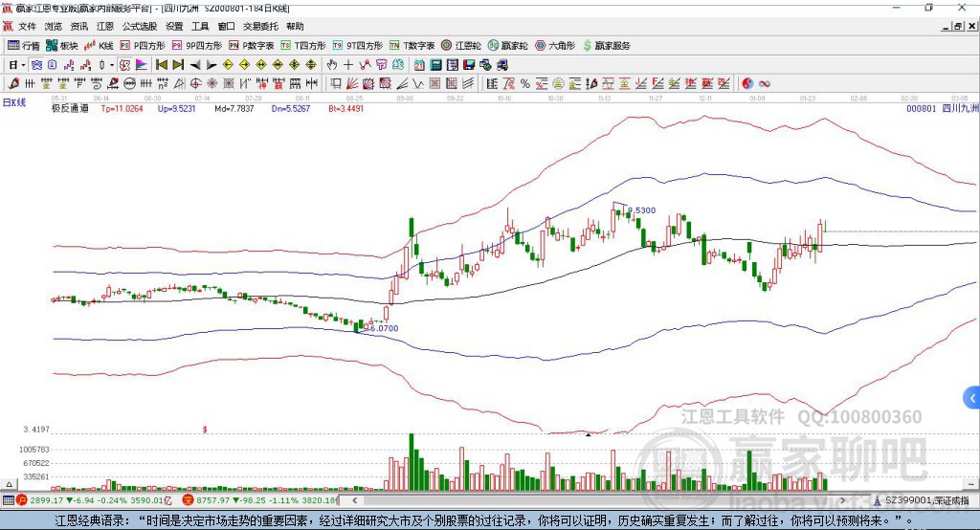The image size is (980, 530).
Task: Click the black left arrow icon
Action: coord(195,65)
